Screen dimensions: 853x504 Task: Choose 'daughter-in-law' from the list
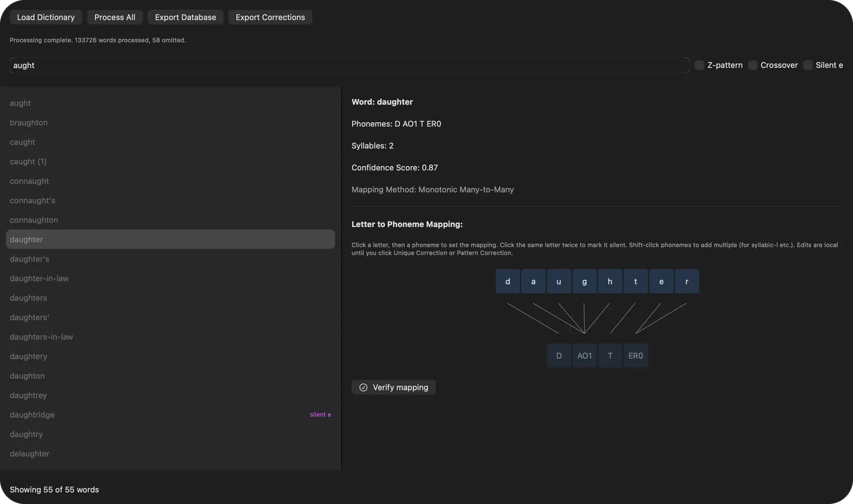pyautogui.click(x=170, y=278)
